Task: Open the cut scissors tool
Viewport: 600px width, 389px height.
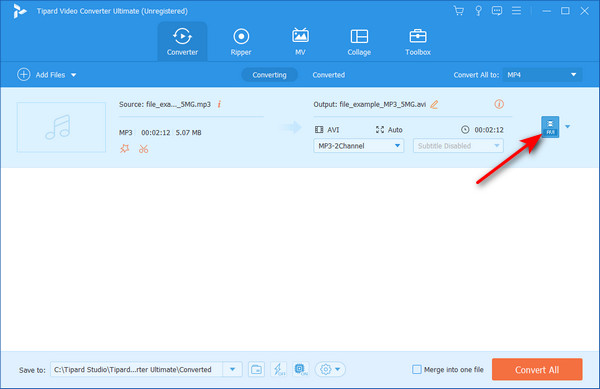Action: coord(143,149)
